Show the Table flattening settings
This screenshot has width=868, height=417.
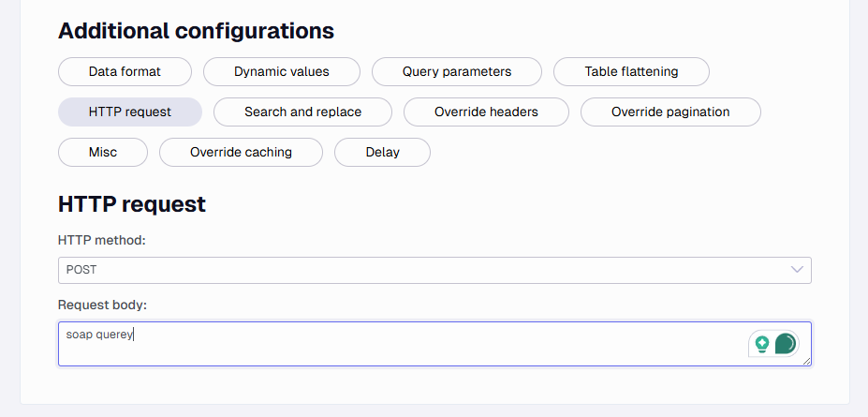click(x=631, y=71)
